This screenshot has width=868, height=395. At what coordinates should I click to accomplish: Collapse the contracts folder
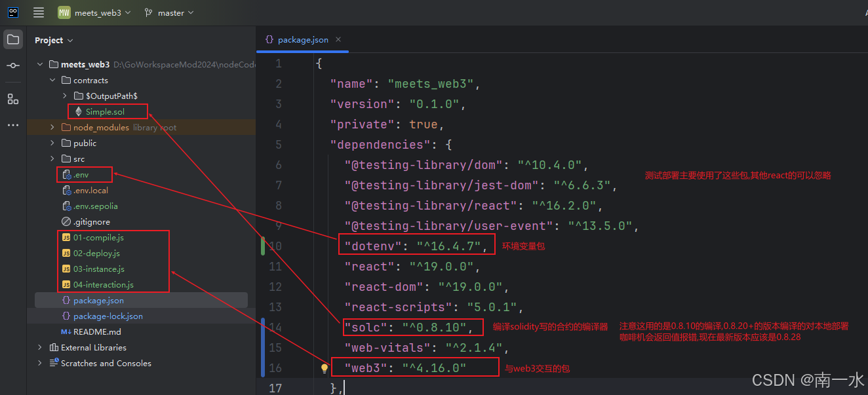(52, 80)
